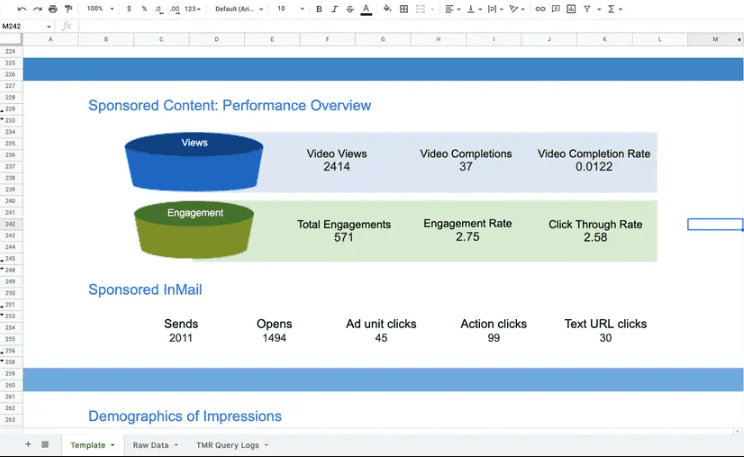Toggle bold formatting
The image size is (744, 457).
click(319, 9)
